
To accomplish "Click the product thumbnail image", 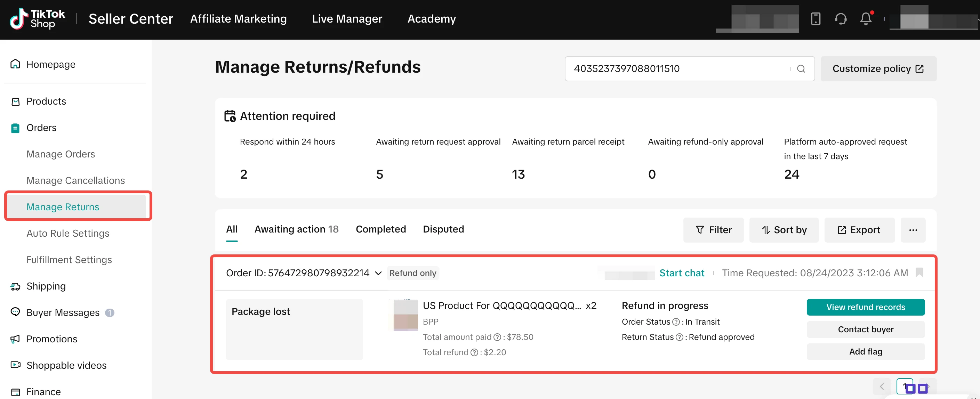I will coord(405,315).
